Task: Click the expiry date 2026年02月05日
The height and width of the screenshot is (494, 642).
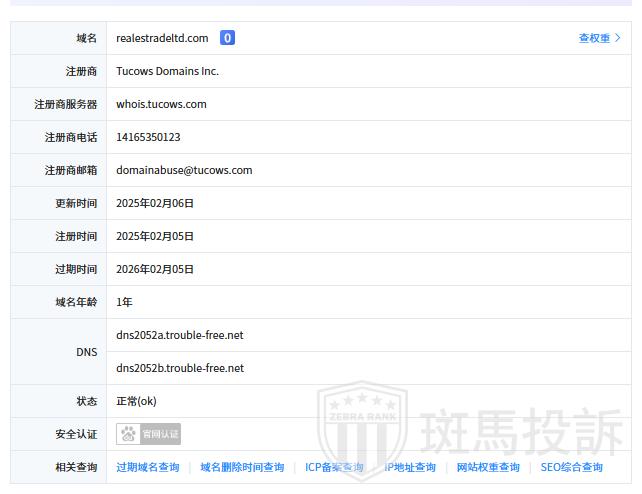Action: (x=155, y=269)
